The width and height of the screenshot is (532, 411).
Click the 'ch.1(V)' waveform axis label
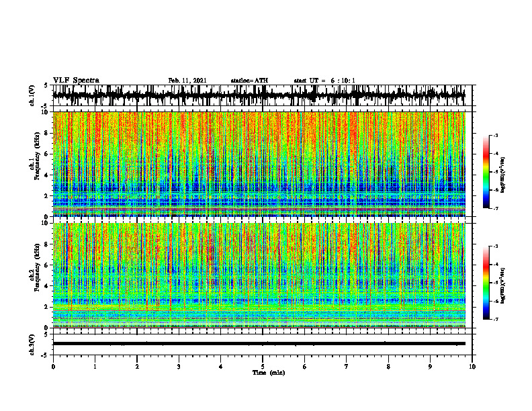click(32, 95)
